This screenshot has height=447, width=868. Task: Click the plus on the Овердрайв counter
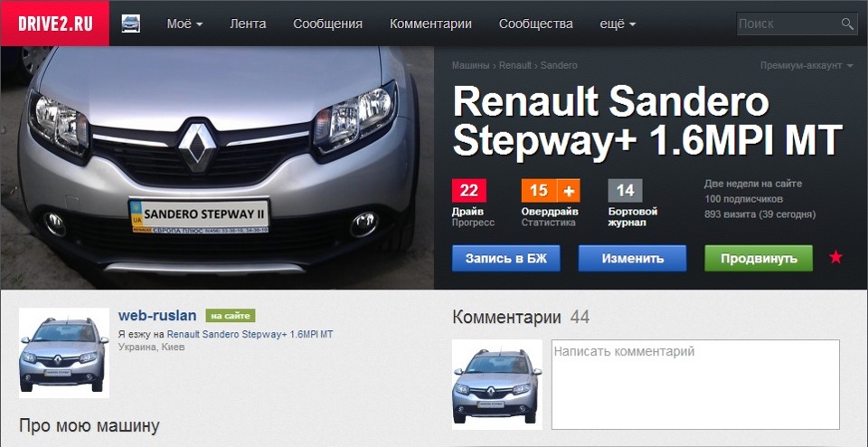[x=569, y=191]
